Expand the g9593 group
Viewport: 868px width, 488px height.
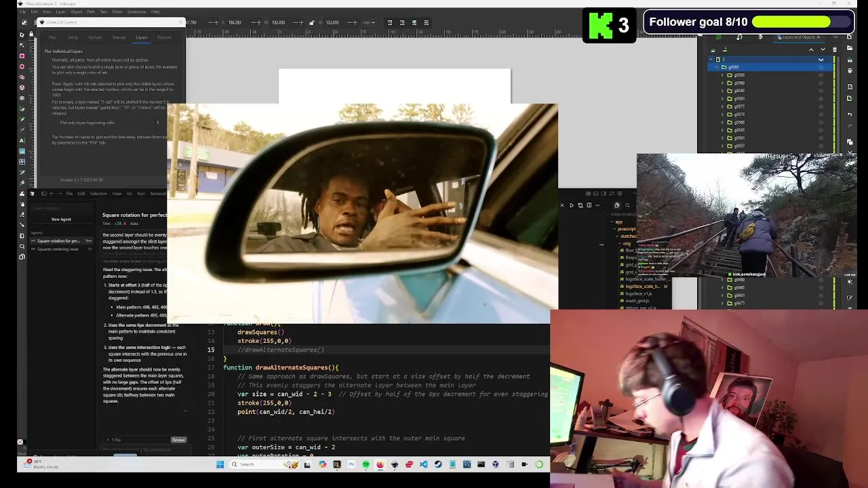pyautogui.click(x=722, y=75)
